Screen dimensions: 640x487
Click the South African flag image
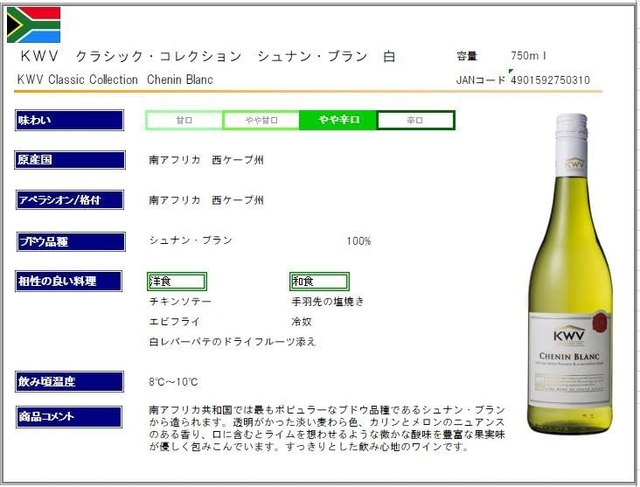coord(33,24)
